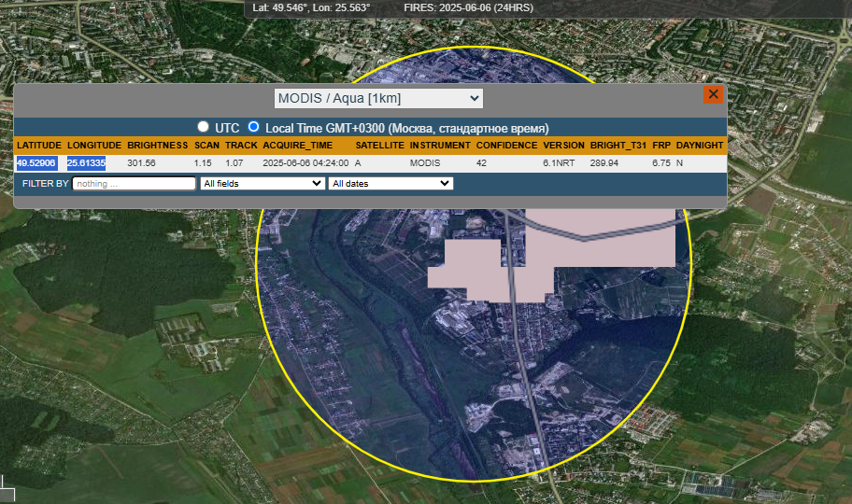
Task: Click the filter by text field
Action: coord(135,184)
